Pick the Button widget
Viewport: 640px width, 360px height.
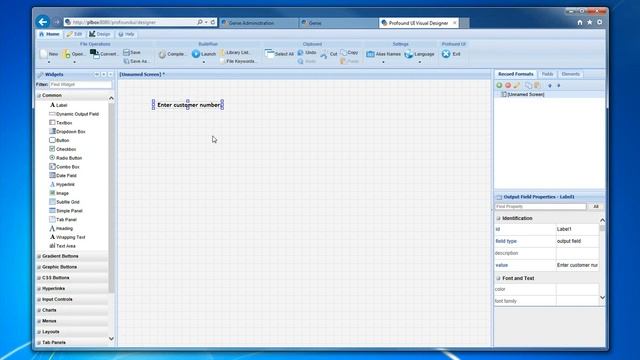point(59,140)
